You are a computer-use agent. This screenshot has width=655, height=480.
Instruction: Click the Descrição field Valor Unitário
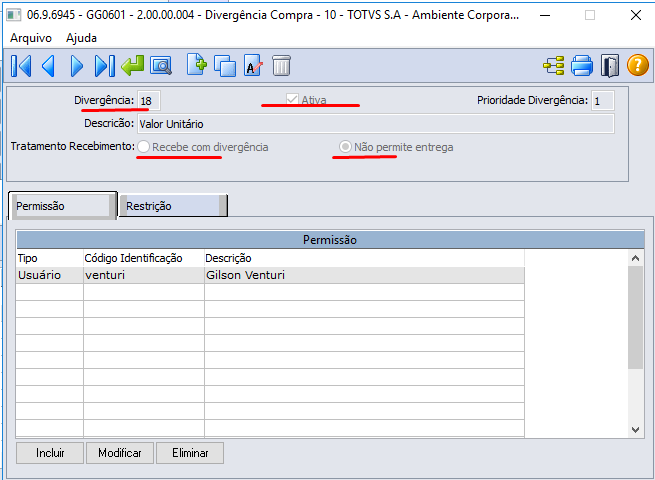(376, 124)
